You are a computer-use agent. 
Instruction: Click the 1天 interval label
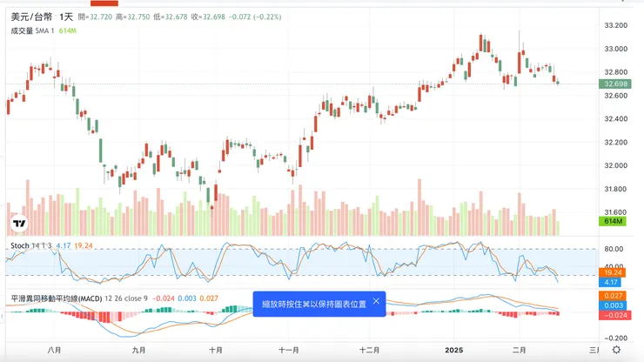(66, 17)
